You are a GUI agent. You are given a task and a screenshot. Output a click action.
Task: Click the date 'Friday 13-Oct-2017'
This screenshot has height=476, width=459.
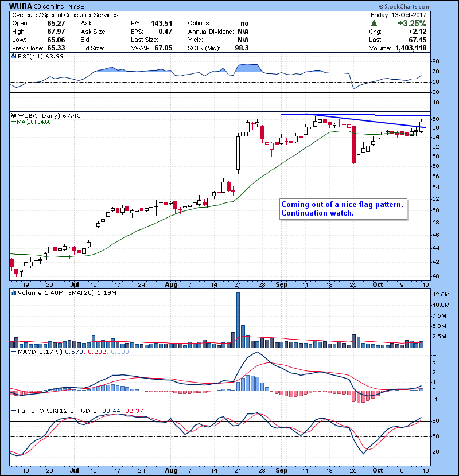point(399,15)
